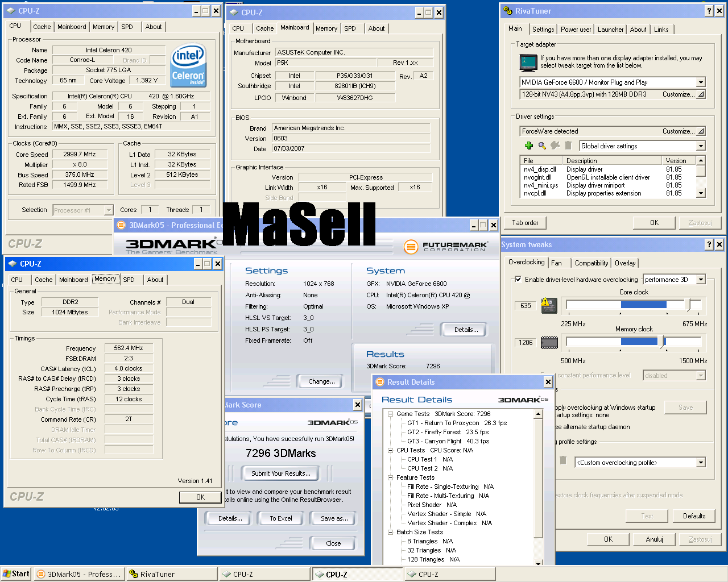728x582 pixels.
Task: Click the grayed plug icon beside the magnifier
Action: (555, 145)
